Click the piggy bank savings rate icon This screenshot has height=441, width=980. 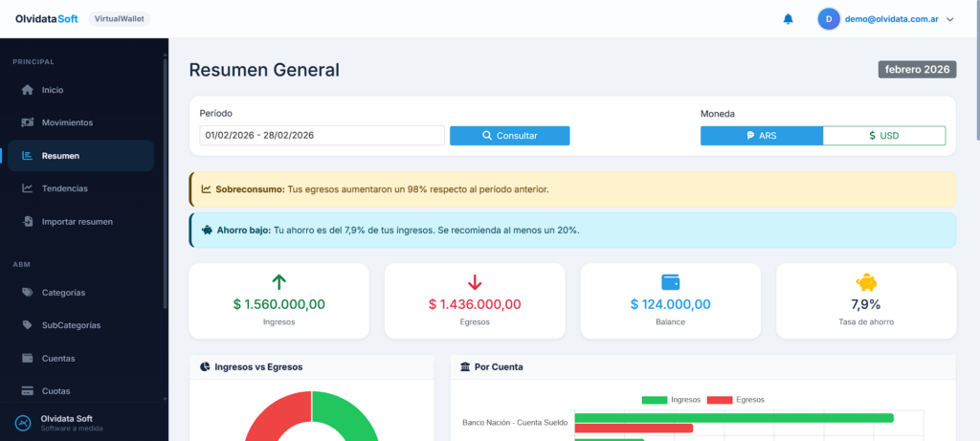[865, 282]
